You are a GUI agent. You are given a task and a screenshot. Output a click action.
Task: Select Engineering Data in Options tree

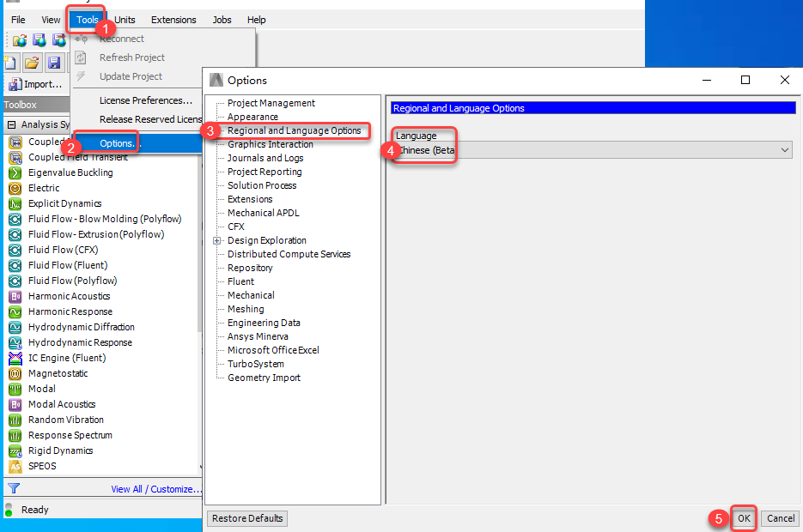(x=264, y=323)
